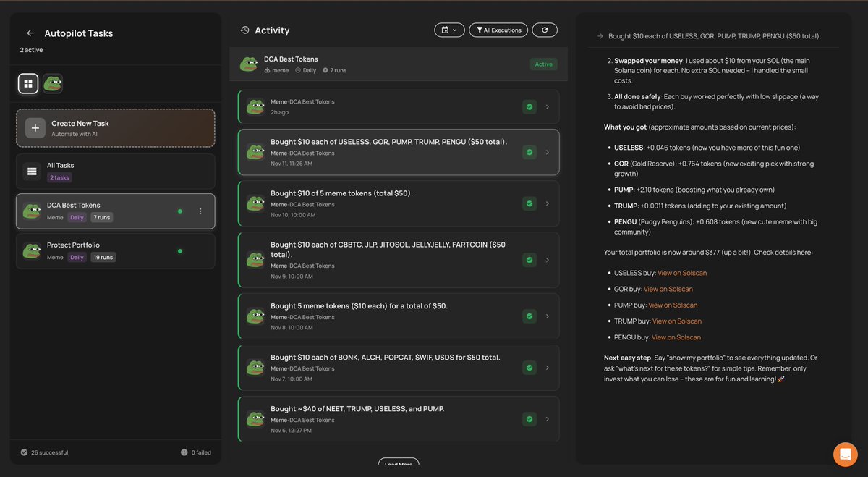
Task: Click success check on the 2h ago entry
Action: tap(529, 107)
